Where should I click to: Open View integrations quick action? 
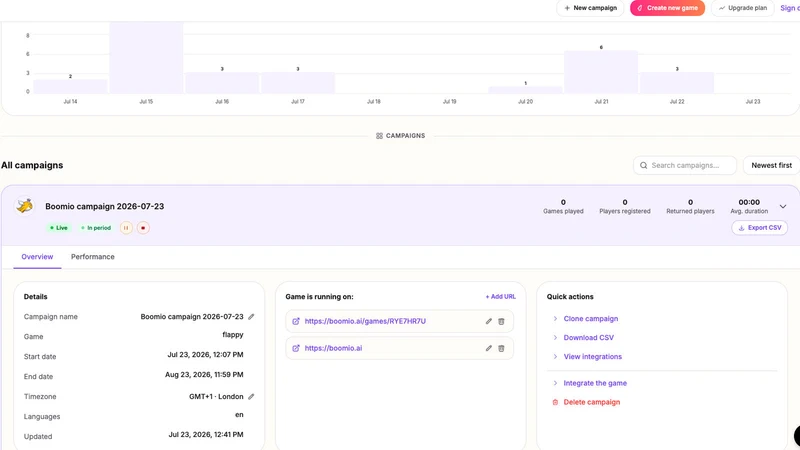(592, 357)
